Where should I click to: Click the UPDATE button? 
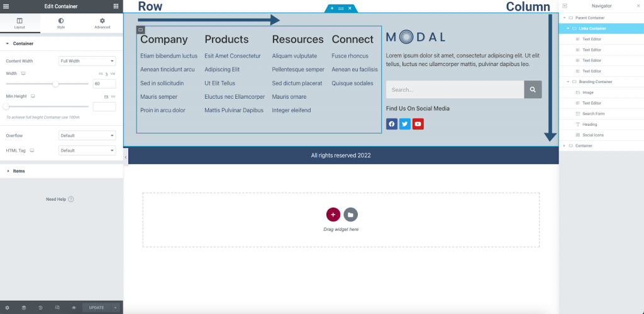click(96, 308)
